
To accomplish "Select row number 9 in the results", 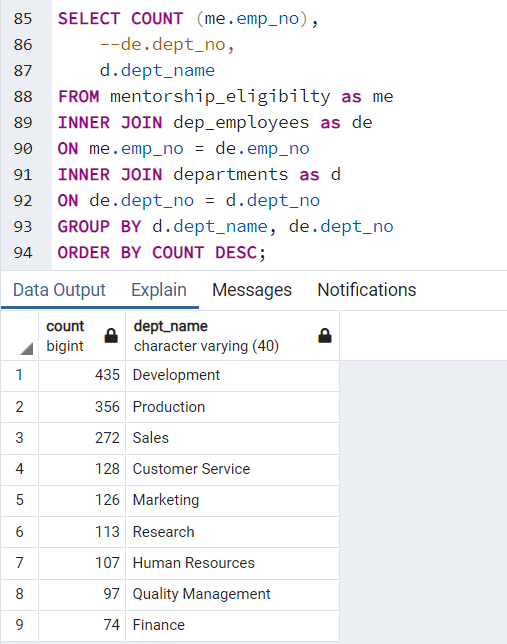I will pos(19,625).
